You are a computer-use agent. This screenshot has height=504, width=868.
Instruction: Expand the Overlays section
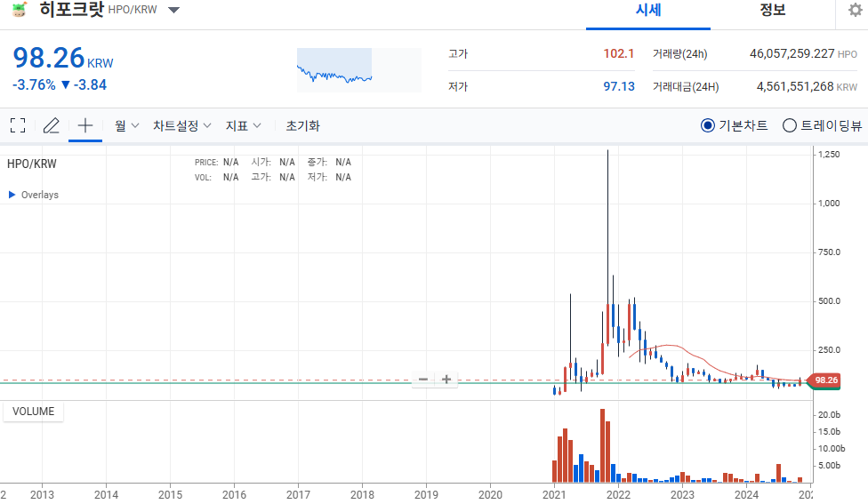pyautogui.click(x=34, y=195)
